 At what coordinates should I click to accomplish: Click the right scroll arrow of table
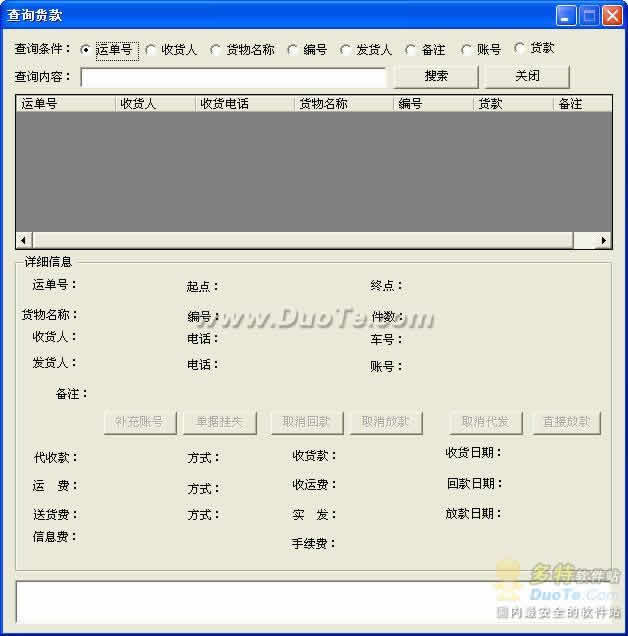click(604, 240)
